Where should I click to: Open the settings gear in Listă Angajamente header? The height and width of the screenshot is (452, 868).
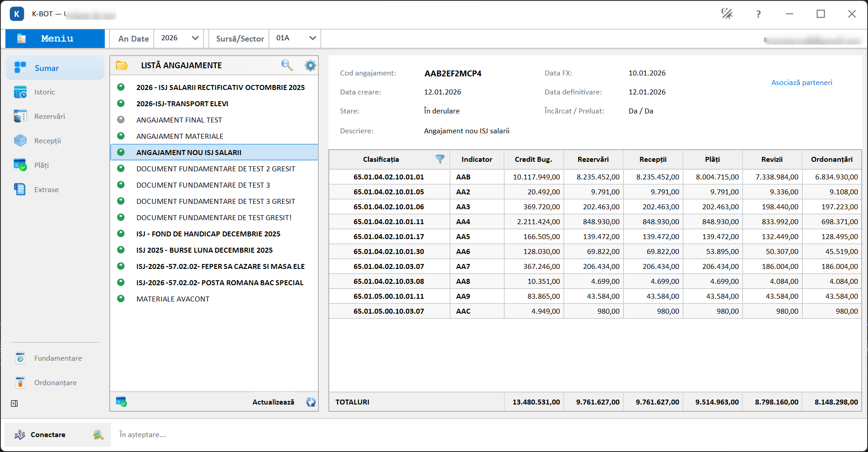click(310, 65)
